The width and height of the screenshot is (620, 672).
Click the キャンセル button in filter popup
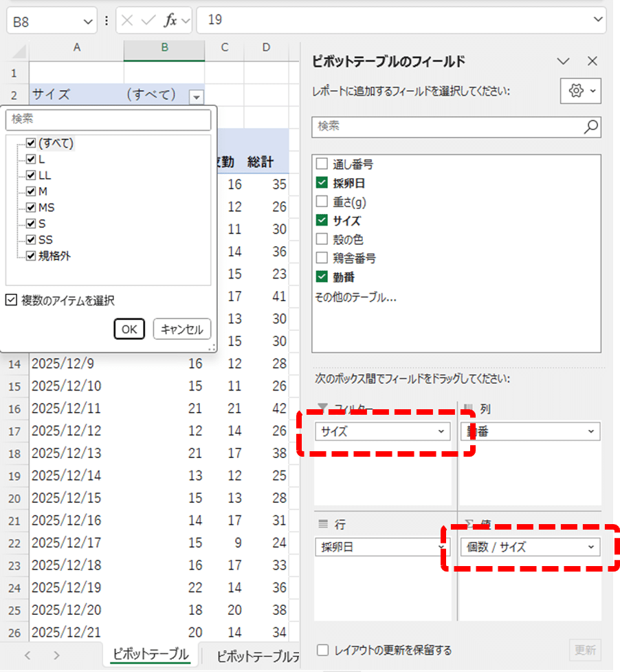(182, 329)
